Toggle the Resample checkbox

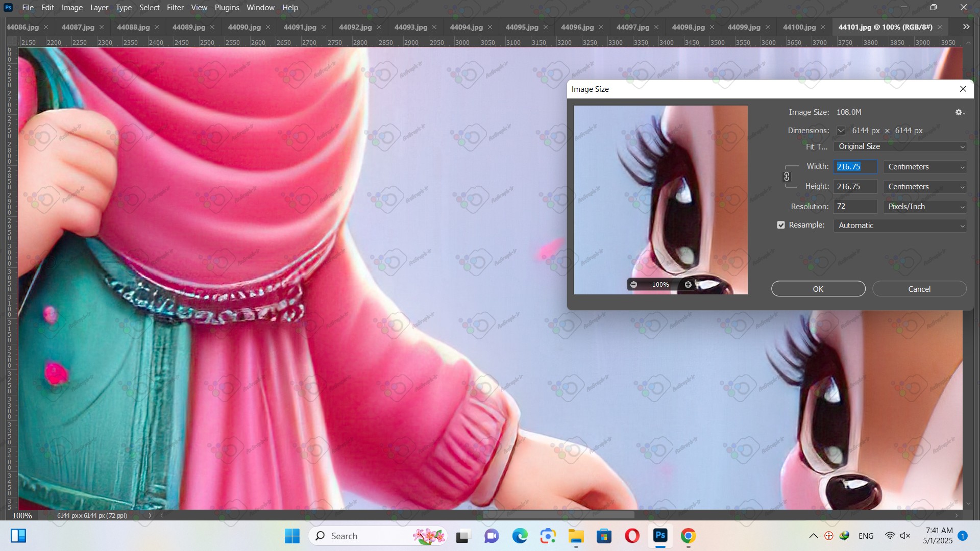781,225
